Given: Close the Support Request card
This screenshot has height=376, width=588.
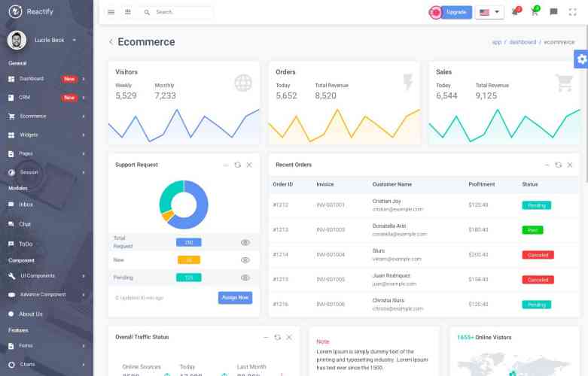Looking at the screenshot, I should pos(249,165).
